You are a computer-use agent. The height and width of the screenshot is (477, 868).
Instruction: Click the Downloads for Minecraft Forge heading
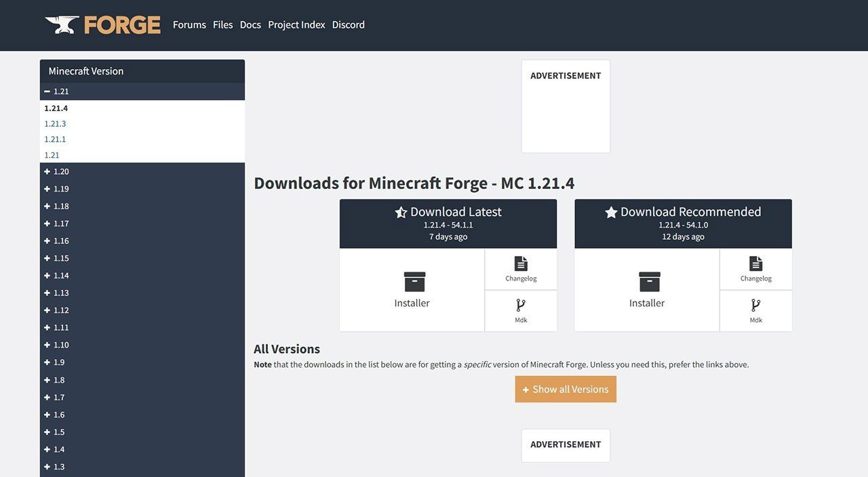pyautogui.click(x=414, y=184)
